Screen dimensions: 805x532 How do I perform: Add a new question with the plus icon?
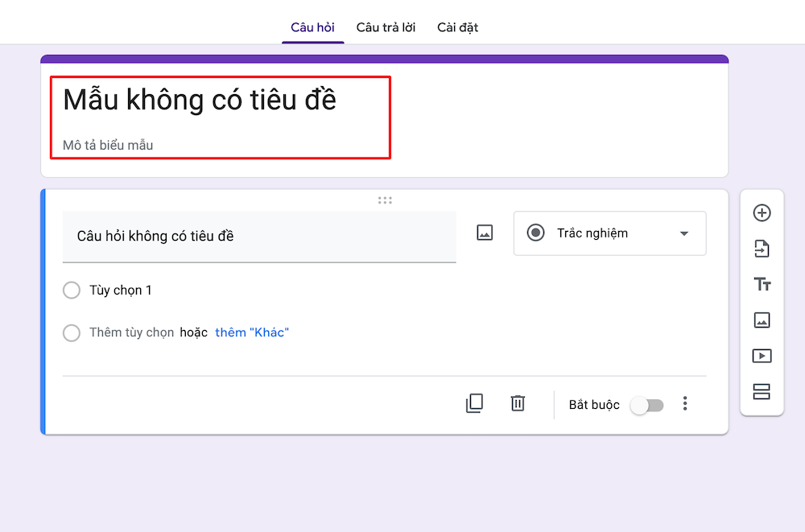click(762, 212)
